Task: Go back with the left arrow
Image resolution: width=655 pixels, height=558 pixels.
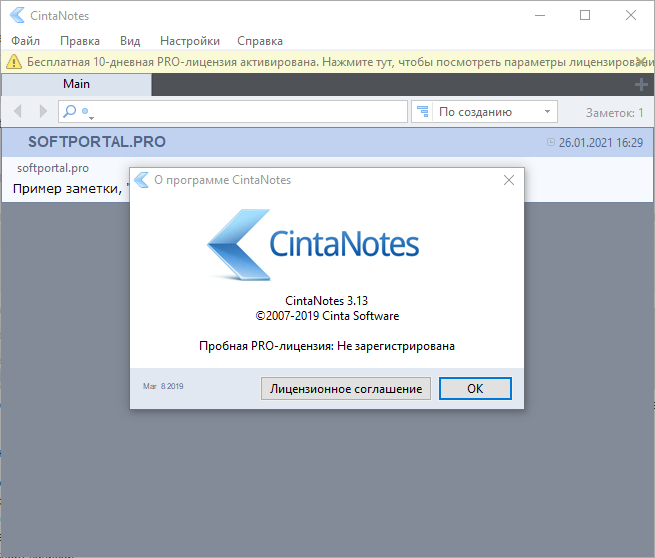Action: click(18, 112)
